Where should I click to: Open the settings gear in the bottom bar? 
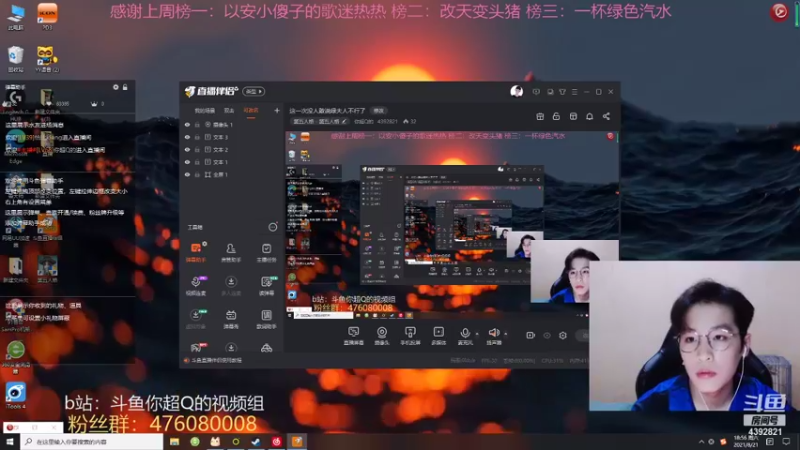coord(563,335)
